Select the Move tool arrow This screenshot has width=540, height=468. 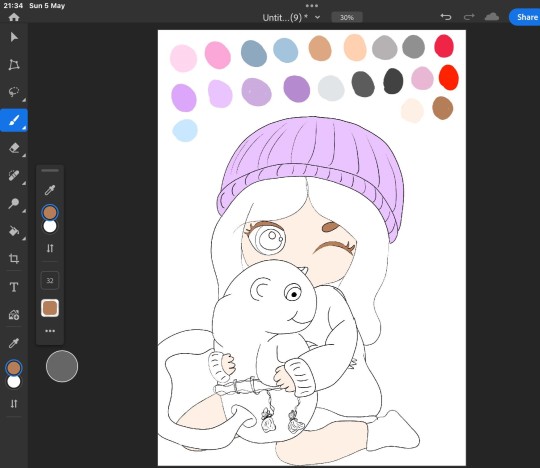click(x=14, y=37)
